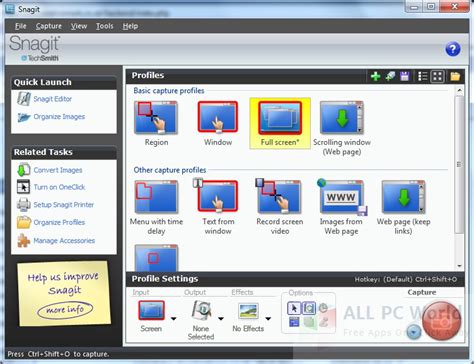
Task: Toggle the timer clock option
Action: (323, 308)
